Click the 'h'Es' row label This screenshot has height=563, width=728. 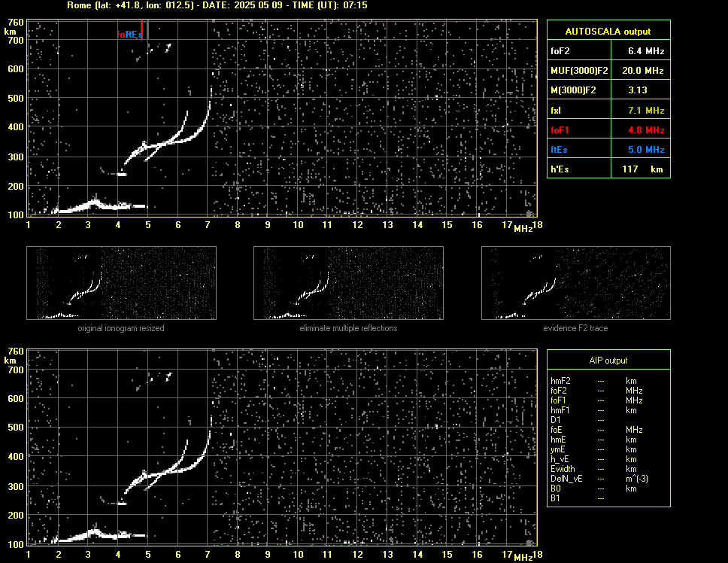(560, 169)
